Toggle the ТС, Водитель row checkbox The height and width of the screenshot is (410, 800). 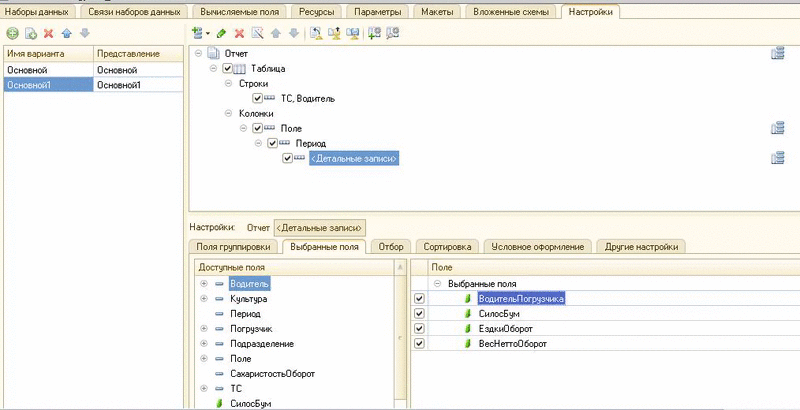(258, 98)
